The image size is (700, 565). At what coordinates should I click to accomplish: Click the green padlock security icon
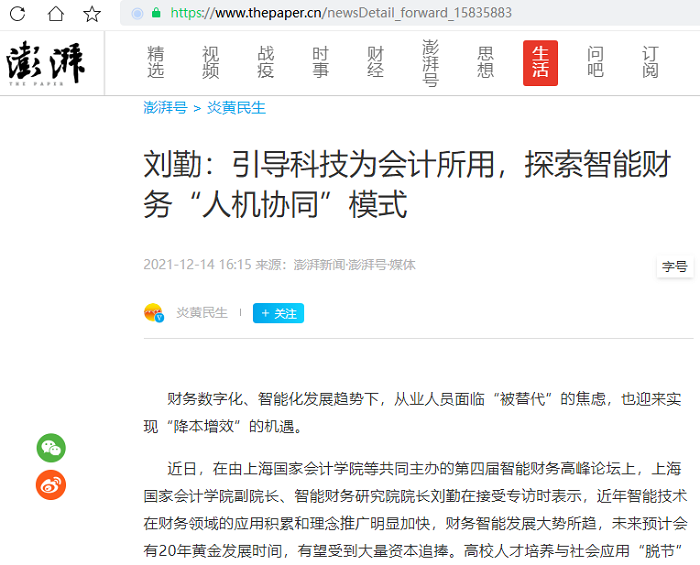[x=156, y=13]
